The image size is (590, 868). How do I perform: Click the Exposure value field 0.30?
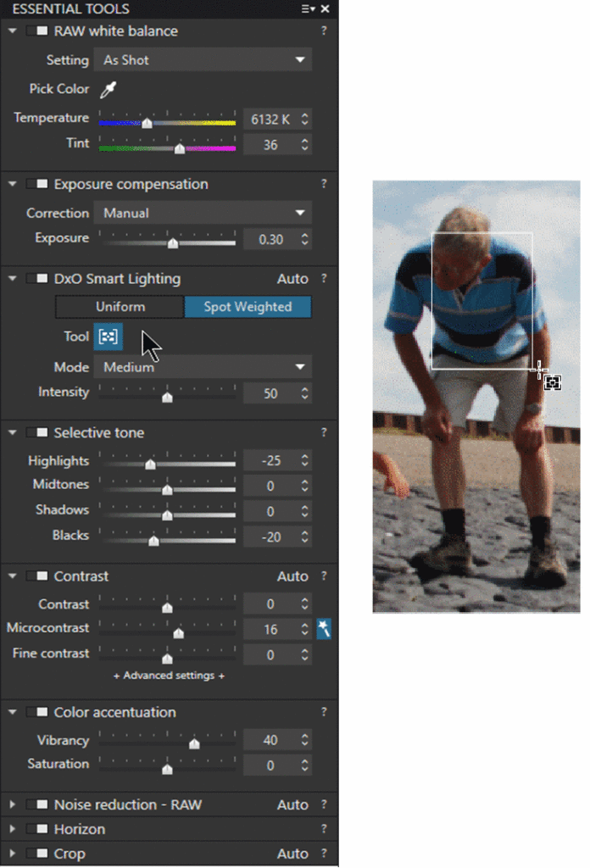[270, 239]
